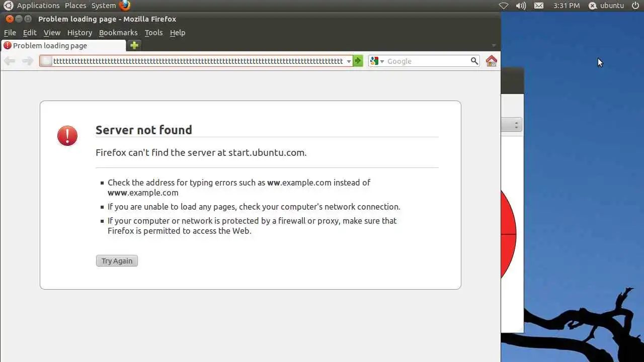Viewport: 644px width, 362px height.
Task: Click the search magnifier icon
Action: pyautogui.click(x=474, y=61)
